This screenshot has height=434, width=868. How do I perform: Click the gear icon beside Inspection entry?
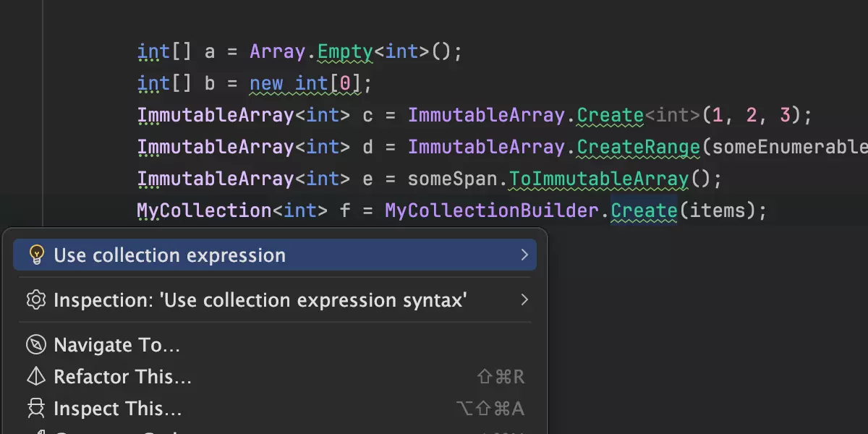click(x=35, y=300)
